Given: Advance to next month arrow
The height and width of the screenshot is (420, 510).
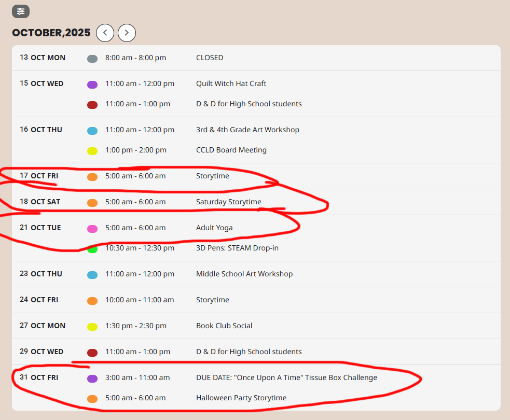Looking at the screenshot, I should (x=127, y=33).
